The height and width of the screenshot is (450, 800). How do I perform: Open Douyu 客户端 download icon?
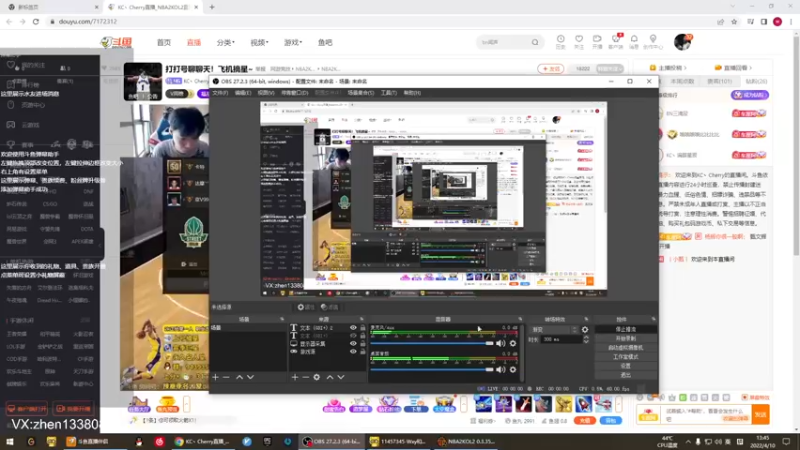click(616, 41)
